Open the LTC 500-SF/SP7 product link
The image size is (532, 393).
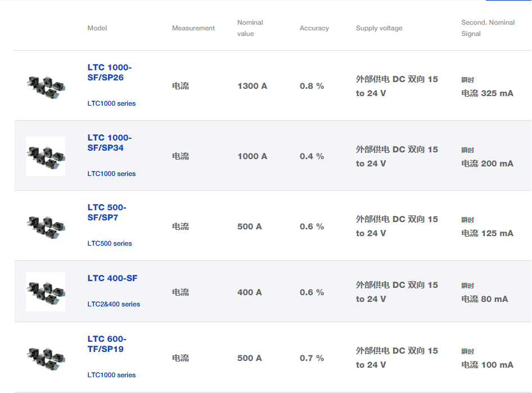coord(107,213)
